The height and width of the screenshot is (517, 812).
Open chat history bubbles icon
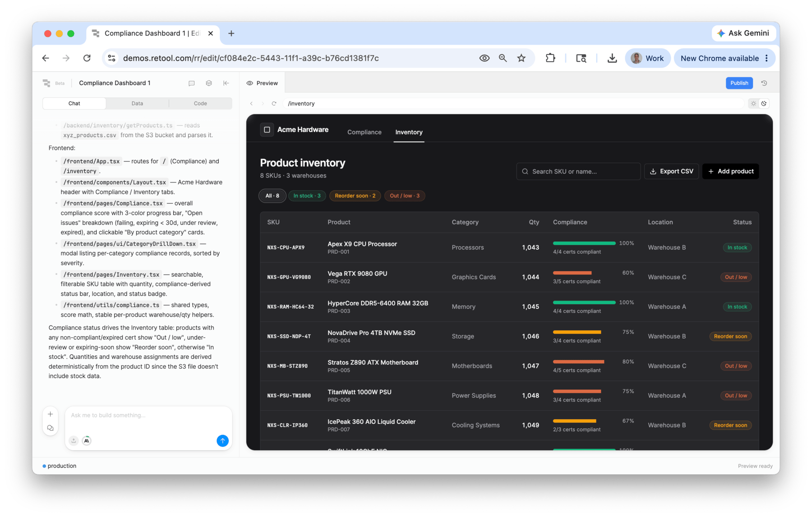pos(51,428)
